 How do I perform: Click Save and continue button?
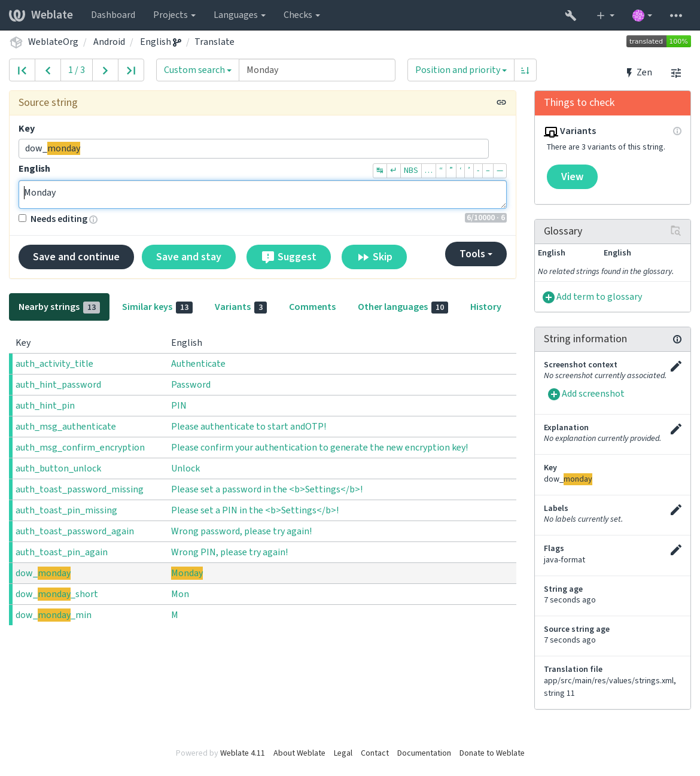click(76, 257)
